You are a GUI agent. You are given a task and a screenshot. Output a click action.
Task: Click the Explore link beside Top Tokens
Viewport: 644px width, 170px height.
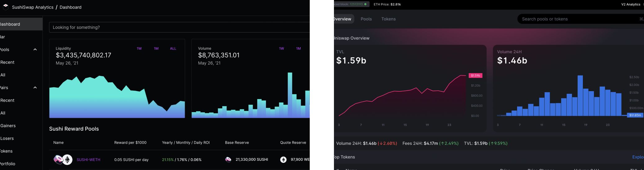click(x=638, y=157)
